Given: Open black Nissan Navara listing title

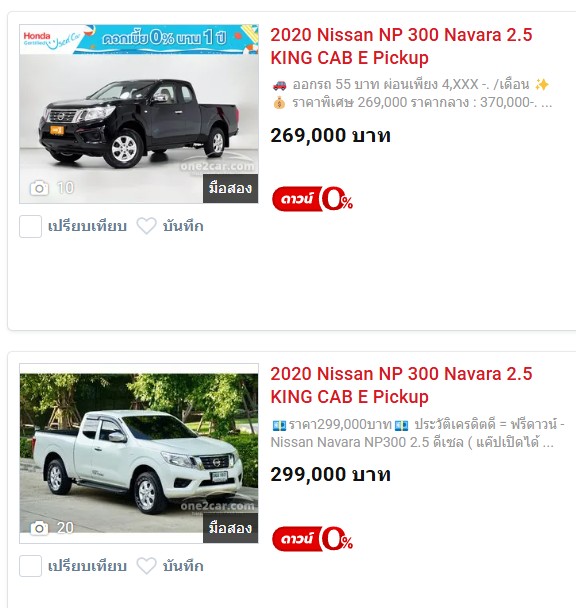Looking at the screenshot, I should pyautogui.click(x=401, y=46).
